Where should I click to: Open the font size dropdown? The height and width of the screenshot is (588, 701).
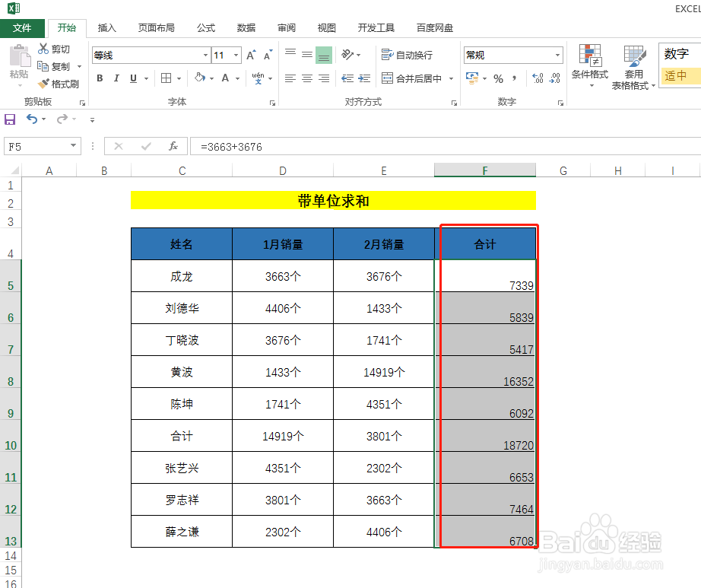(x=236, y=55)
